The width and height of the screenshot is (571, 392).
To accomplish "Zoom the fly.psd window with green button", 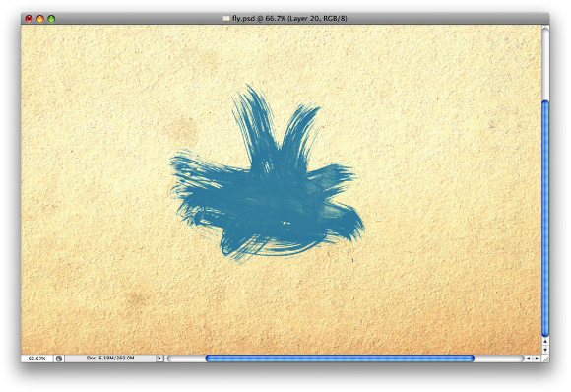I will click(x=51, y=18).
